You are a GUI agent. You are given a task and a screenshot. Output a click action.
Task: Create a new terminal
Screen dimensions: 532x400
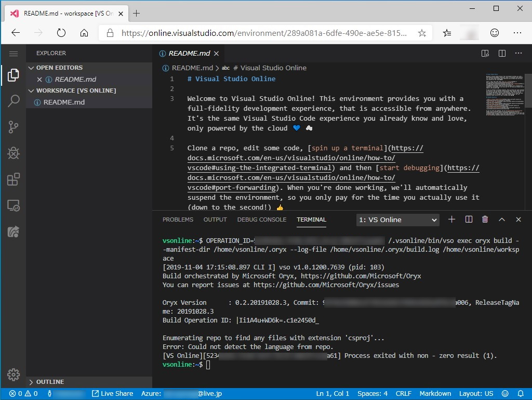(451, 220)
